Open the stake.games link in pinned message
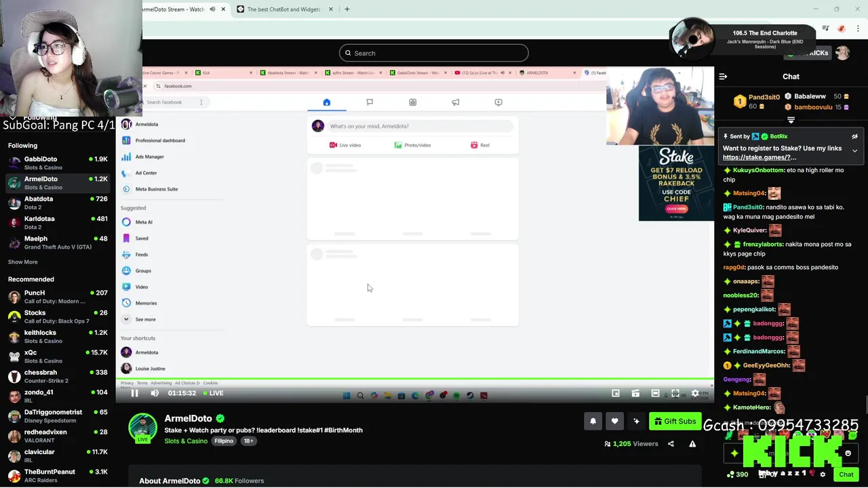 [759, 157]
